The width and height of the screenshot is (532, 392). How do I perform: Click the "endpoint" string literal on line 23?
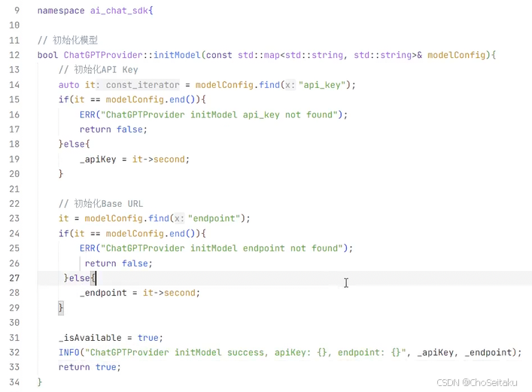(214, 218)
